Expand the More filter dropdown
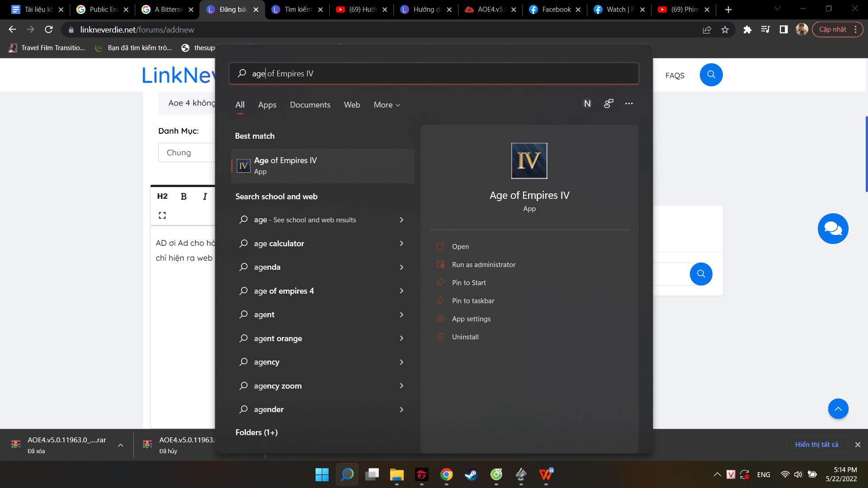The width and height of the screenshot is (868, 488). pos(387,105)
